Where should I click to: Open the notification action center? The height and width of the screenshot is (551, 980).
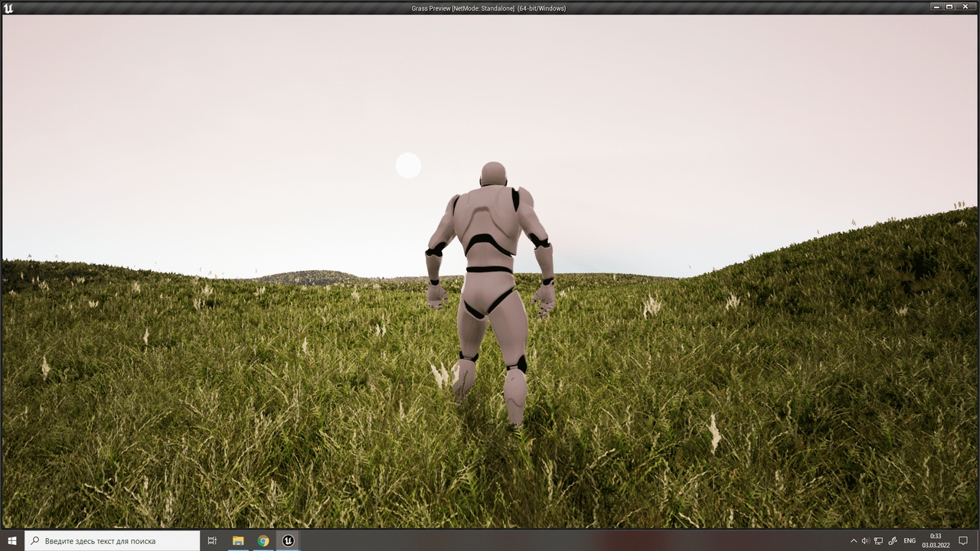964,541
